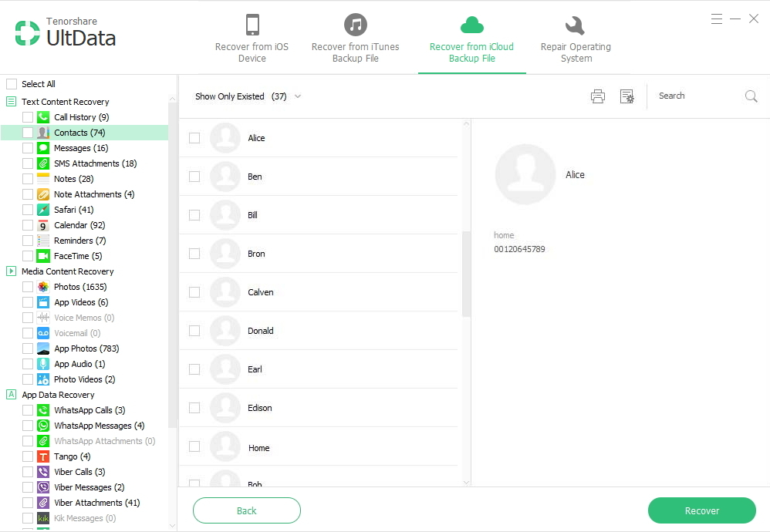Screen dimensions: 770x532
Task: Click the Back button
Action: (x=246, y=510)
